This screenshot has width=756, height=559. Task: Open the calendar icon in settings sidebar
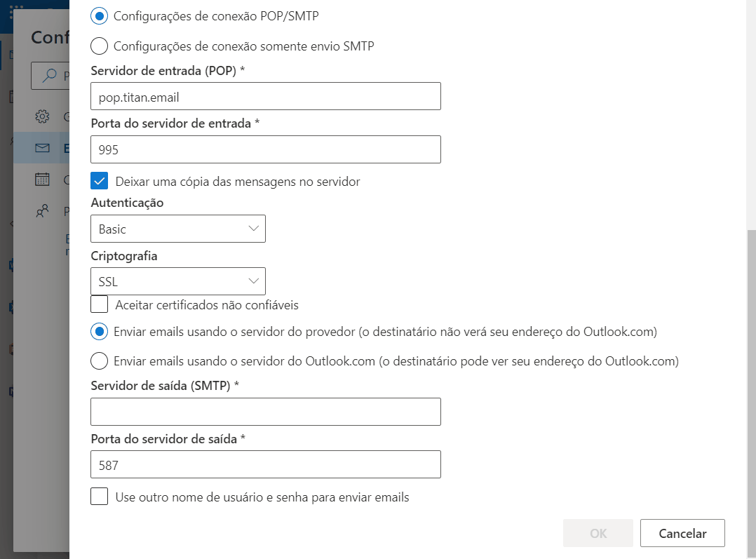point(42,180)
